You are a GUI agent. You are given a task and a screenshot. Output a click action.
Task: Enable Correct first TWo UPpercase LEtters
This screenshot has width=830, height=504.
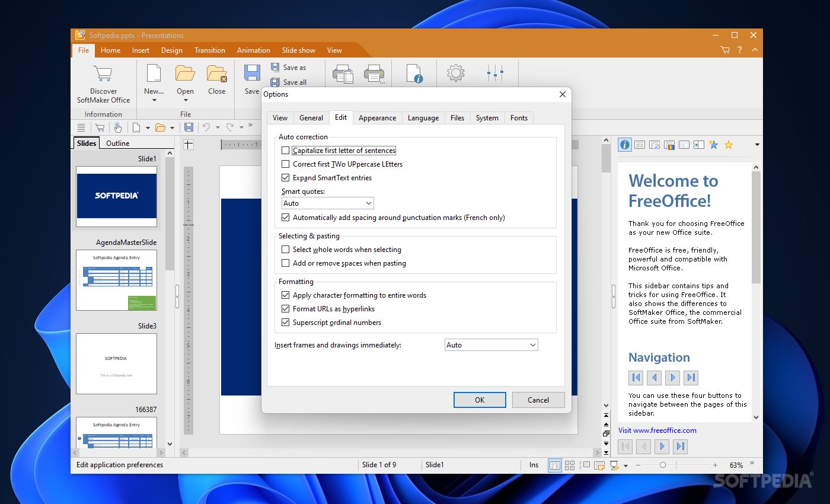tap(286, 164)
